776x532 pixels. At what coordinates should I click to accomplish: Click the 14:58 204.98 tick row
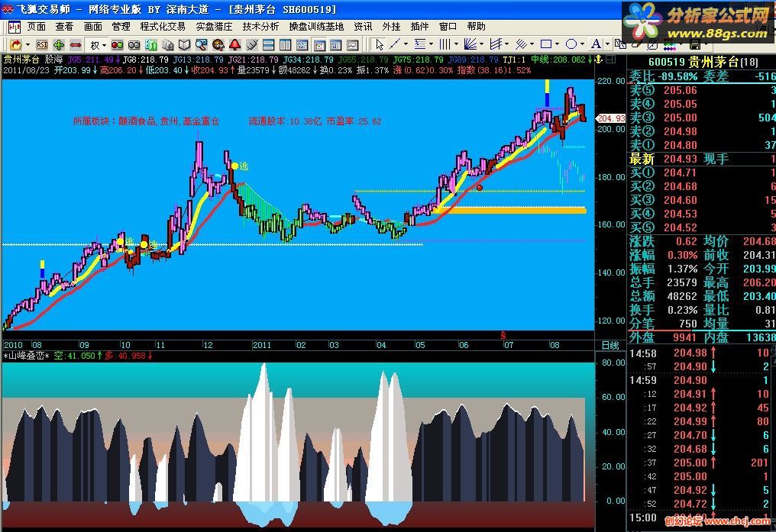pyautogui.click(x=702, y=353)
